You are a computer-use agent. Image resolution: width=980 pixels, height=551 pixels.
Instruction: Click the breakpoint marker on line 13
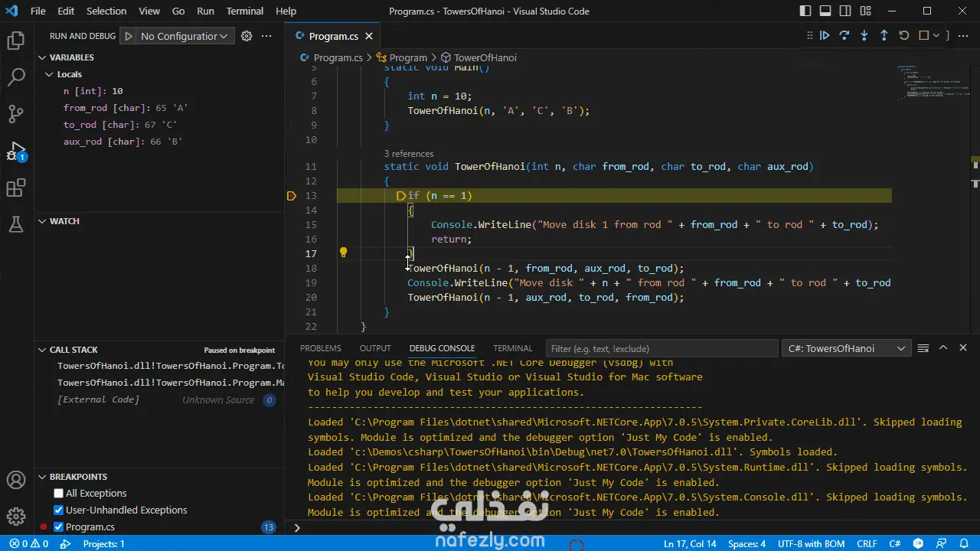pos(291,196)
